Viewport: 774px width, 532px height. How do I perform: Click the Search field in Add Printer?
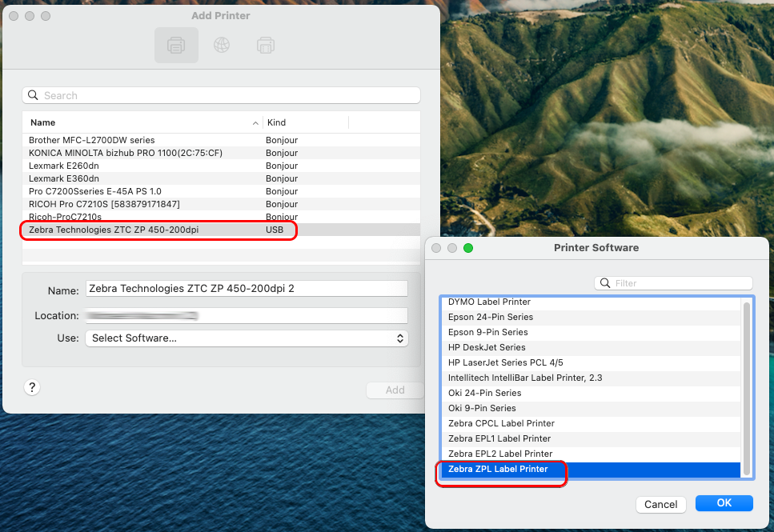pos(221,95)
